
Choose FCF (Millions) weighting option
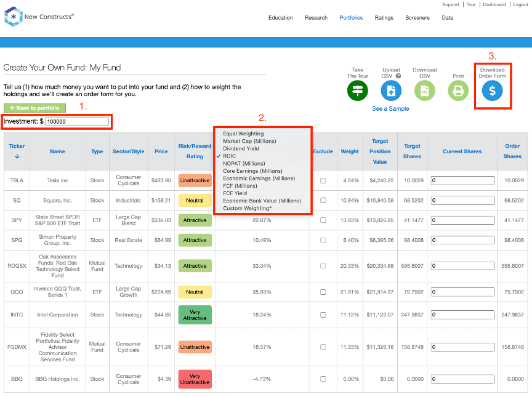[240, 186]
